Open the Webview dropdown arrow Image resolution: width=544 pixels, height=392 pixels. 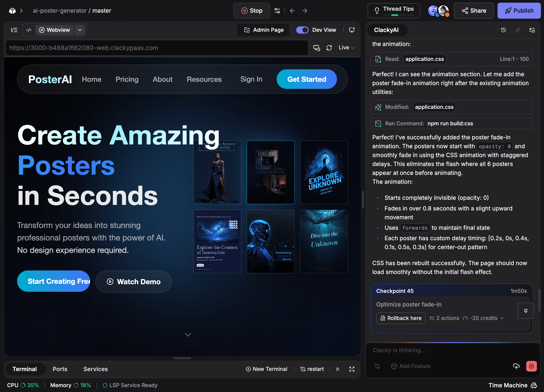(80, 30)
